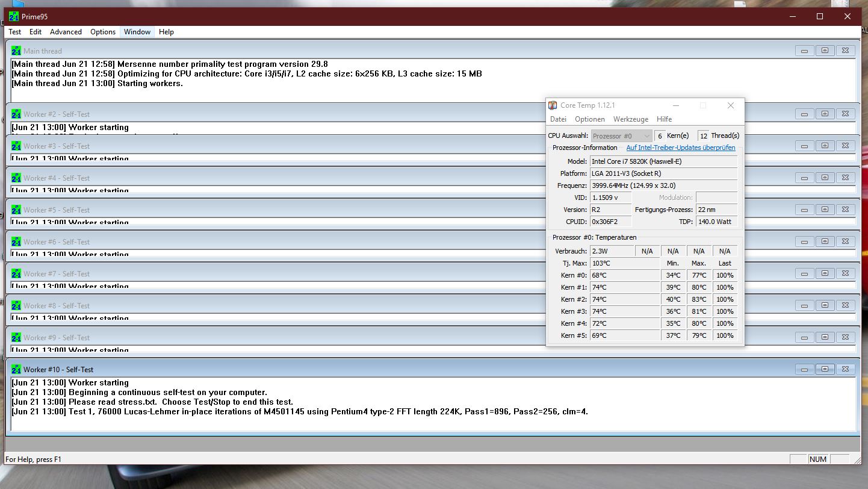Viewport: 868px width, 489px height.
Task: Click the Kern #2 max temperature 83°C
Action: click(x=699, y=299)
